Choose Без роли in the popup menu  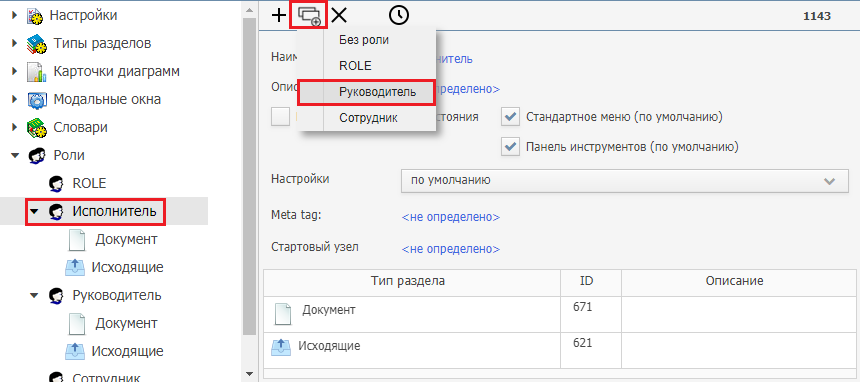[x=366, y=40]
